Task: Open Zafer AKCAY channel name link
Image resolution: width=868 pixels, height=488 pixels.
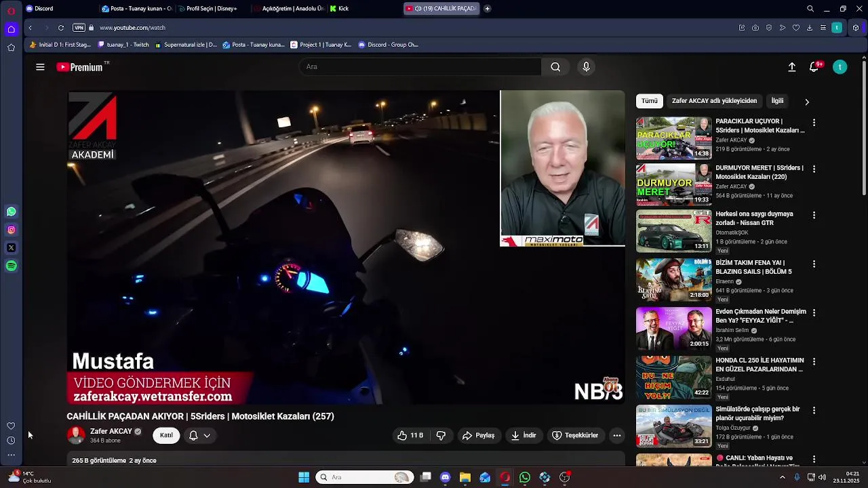Action: 111,431
